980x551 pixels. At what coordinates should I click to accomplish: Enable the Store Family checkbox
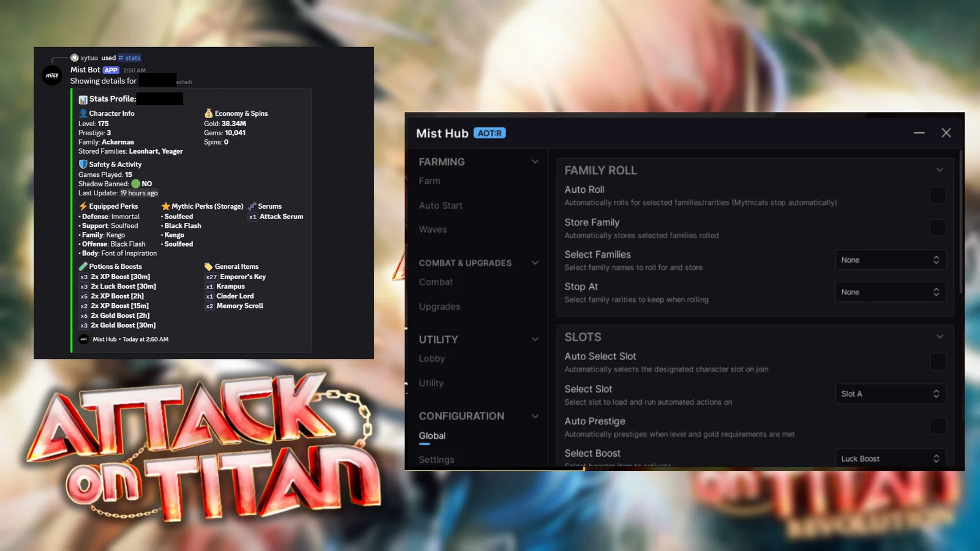click(x=938, y=228)
